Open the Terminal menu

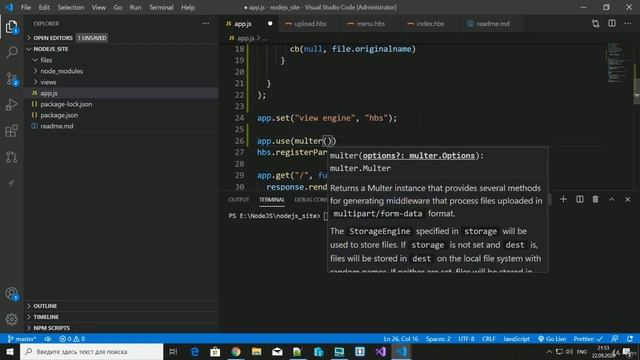[161, 7]
